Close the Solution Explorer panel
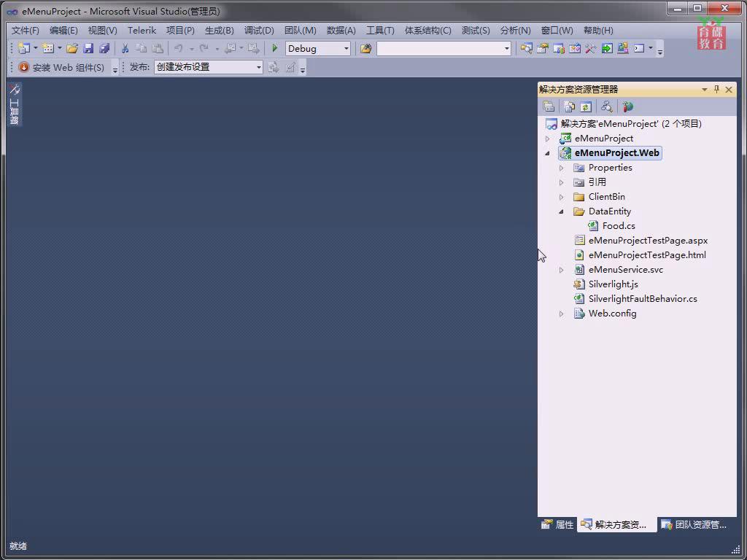 pyautogui.click(x=729, y=90)
